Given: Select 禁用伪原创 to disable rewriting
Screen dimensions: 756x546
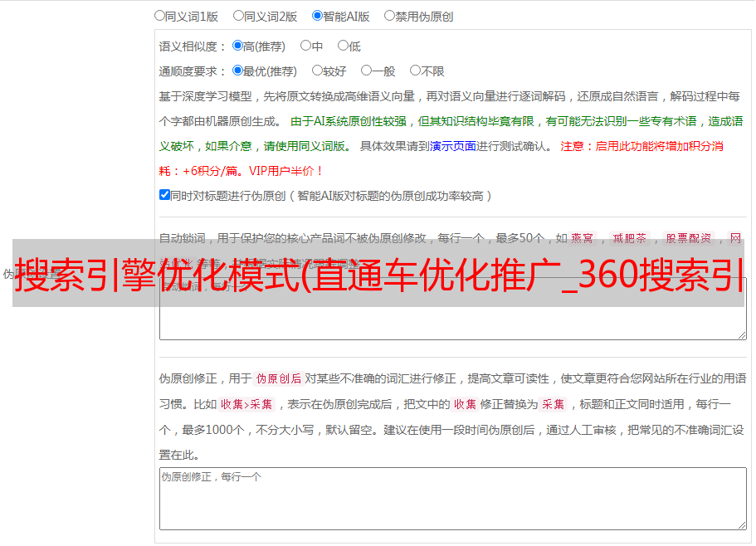Looking at the screenshot, I should (389, 15).
